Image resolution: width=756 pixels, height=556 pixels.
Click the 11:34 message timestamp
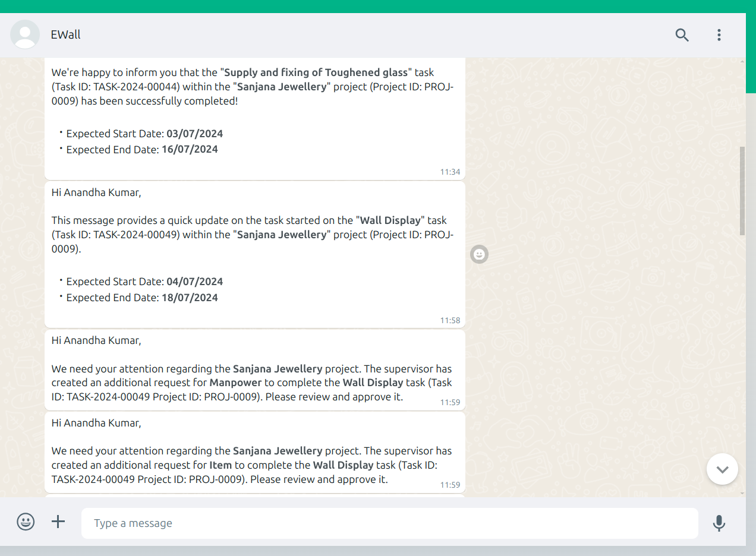tap(450, 172)
